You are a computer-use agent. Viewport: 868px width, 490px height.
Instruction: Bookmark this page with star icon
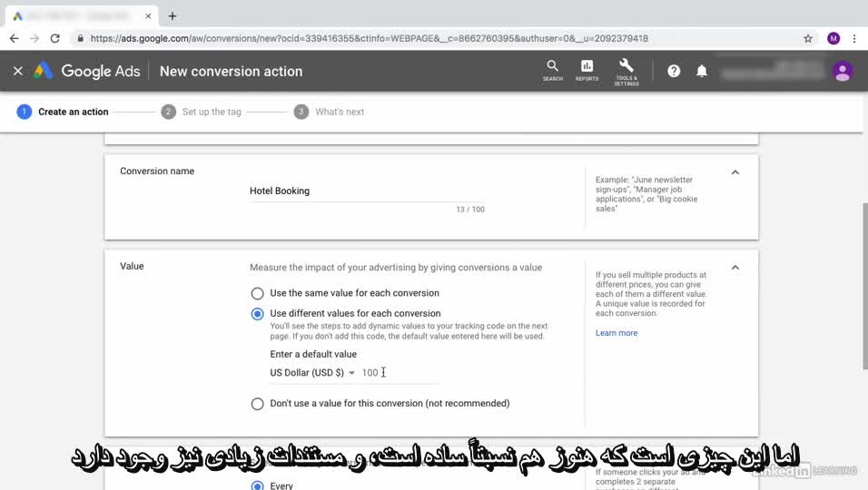point(808,39)
